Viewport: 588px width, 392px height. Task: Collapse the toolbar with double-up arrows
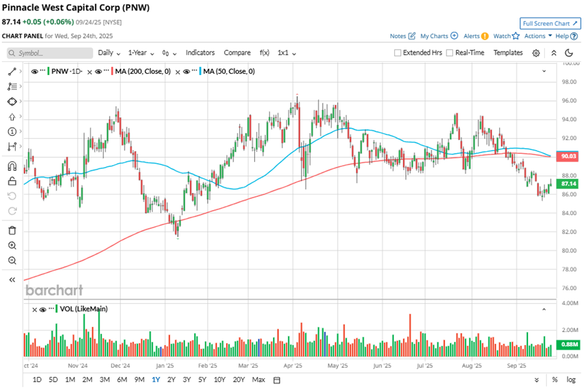(x=553, y=53)
